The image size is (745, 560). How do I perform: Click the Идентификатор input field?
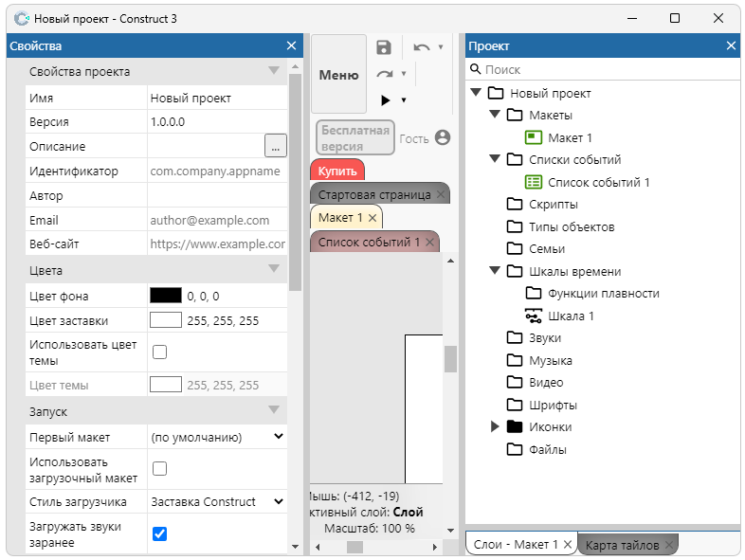(x=217, y=171)
